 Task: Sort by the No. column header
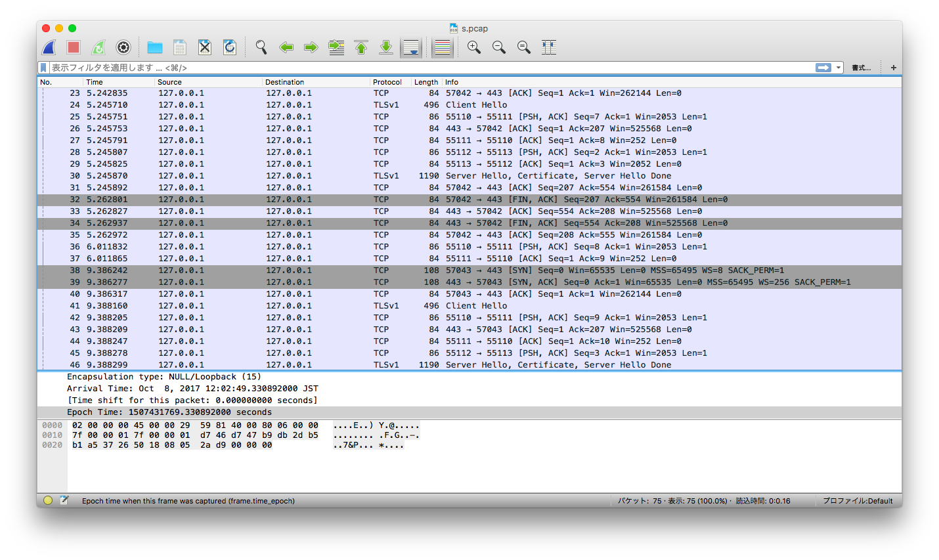(60, 82)
